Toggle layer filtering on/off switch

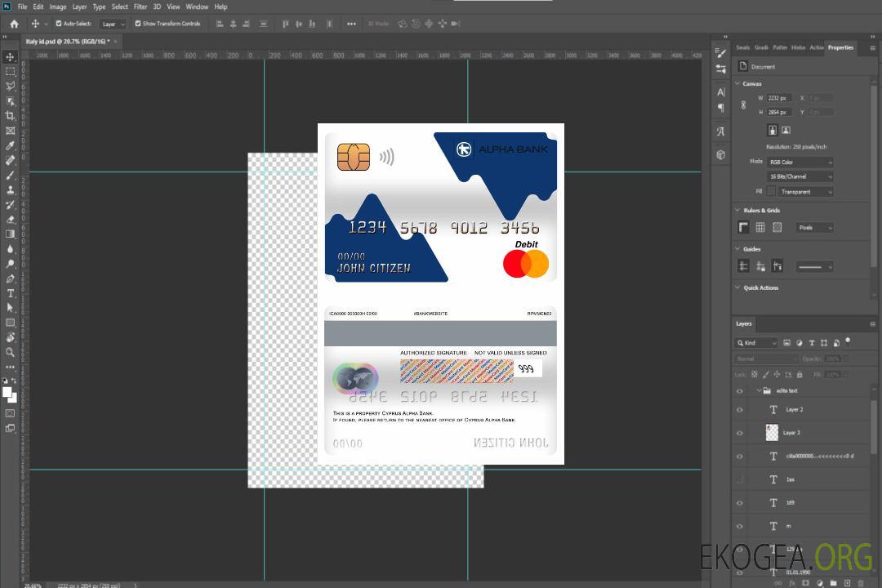[x=848, y=341]
